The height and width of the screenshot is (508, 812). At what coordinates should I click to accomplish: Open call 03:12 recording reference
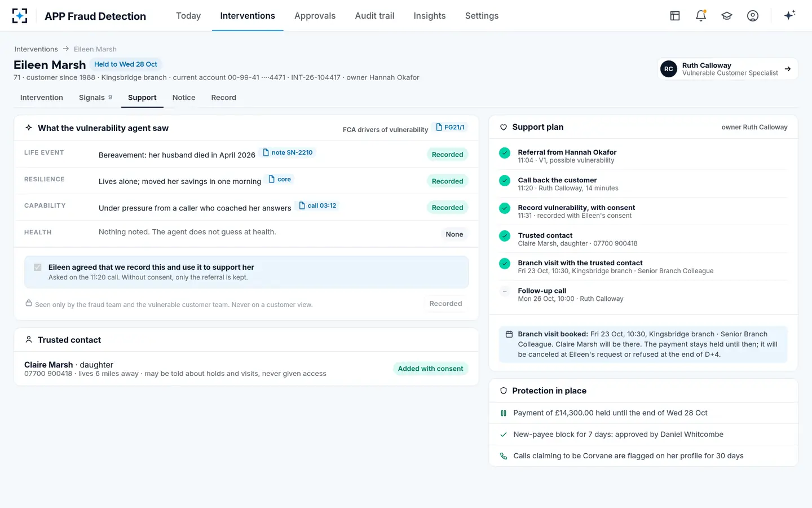[317, 205]
